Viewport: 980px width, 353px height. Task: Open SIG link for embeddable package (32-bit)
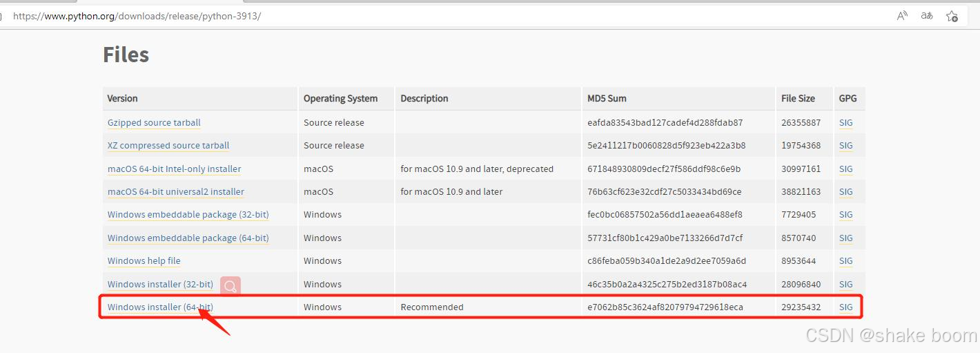846,215
